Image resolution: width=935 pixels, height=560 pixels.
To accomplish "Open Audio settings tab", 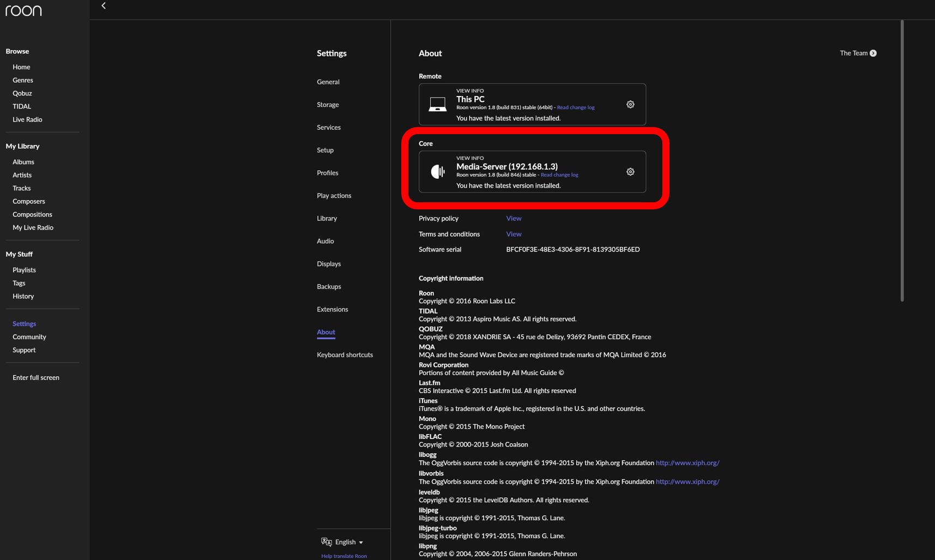I will point(325,241).
